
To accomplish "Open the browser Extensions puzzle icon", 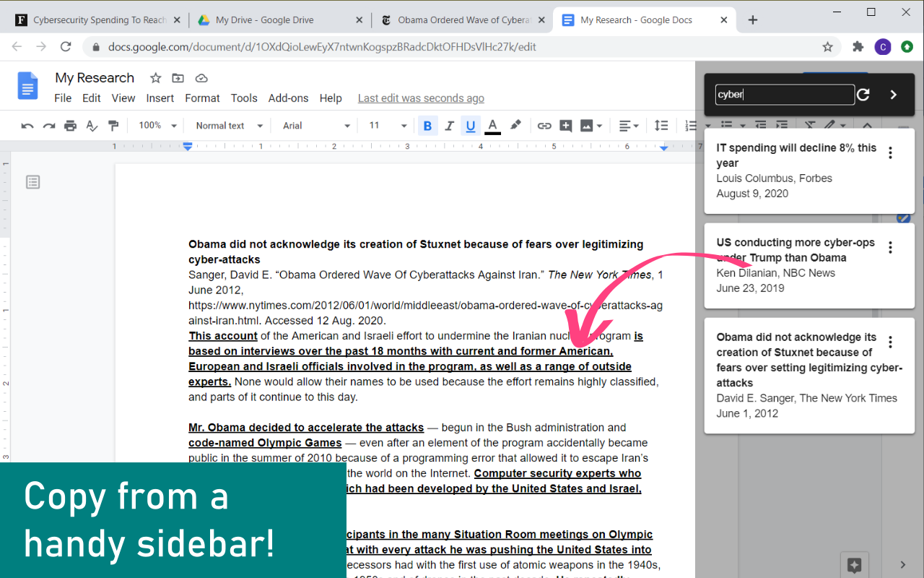I will tap(858, 47).
